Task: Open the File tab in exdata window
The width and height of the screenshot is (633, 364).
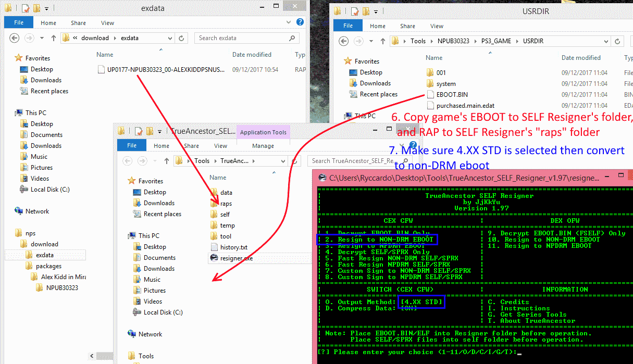Action: point(19,23)
